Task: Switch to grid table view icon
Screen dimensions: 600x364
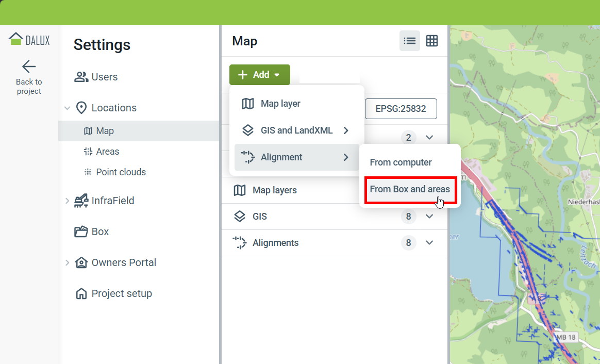Action: coord(432,41)
